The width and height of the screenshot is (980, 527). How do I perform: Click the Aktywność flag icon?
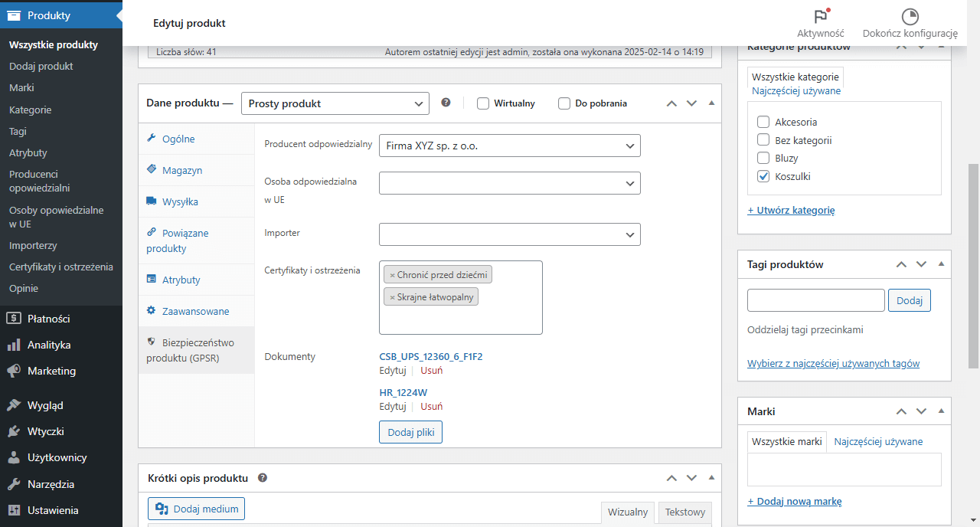coord(821,17)
